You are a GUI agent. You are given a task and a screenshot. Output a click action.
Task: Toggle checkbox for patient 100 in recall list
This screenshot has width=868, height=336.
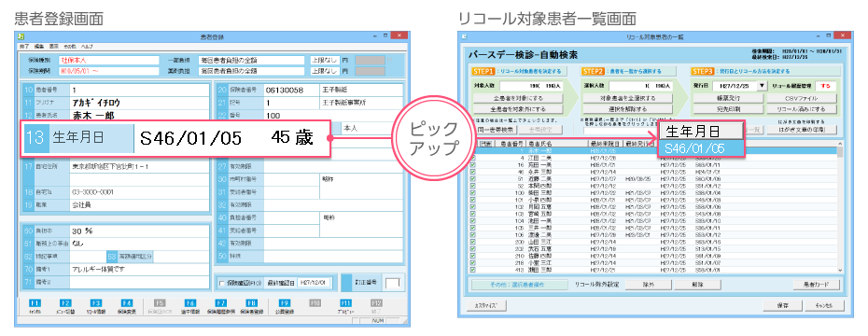tap(472, 192)
